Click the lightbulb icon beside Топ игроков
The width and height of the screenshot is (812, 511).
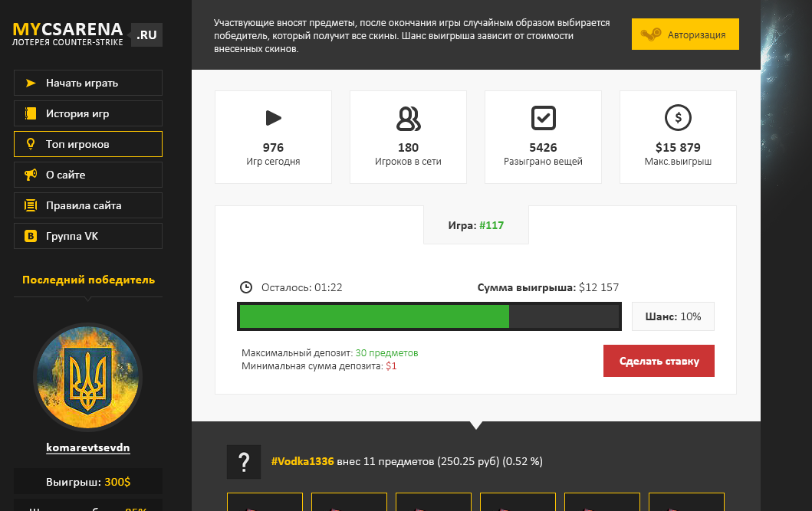31,144
